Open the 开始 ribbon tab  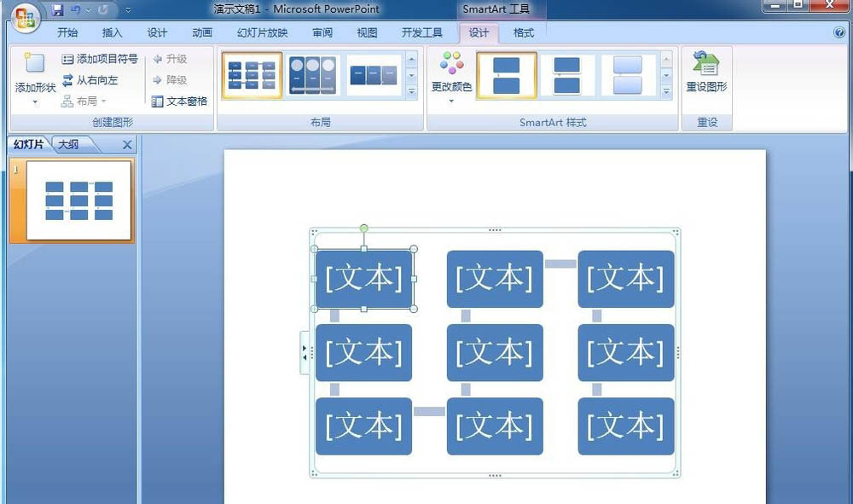pos(67,32)
